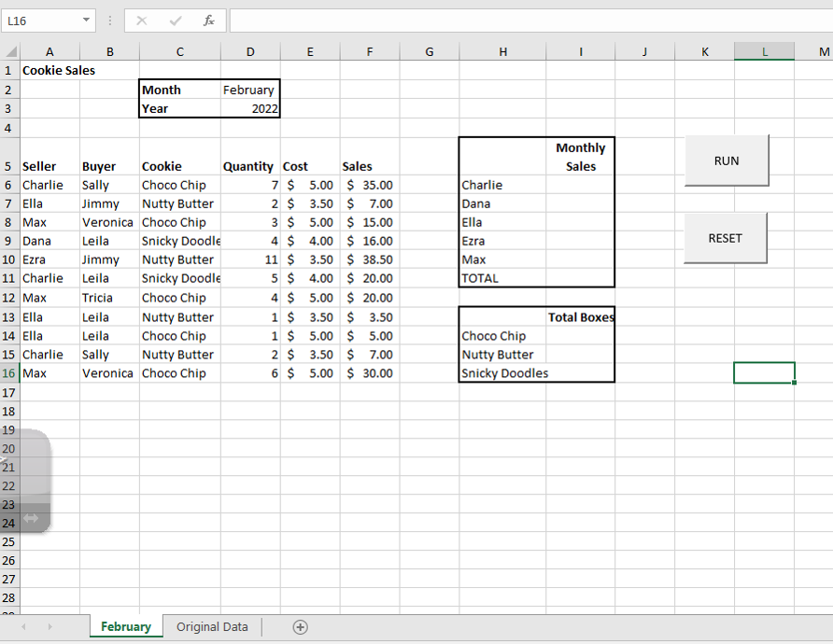Select the $16.00 sales cell
Screen dimensions: 833x644
pyautogui.click(x=370, y=241)
